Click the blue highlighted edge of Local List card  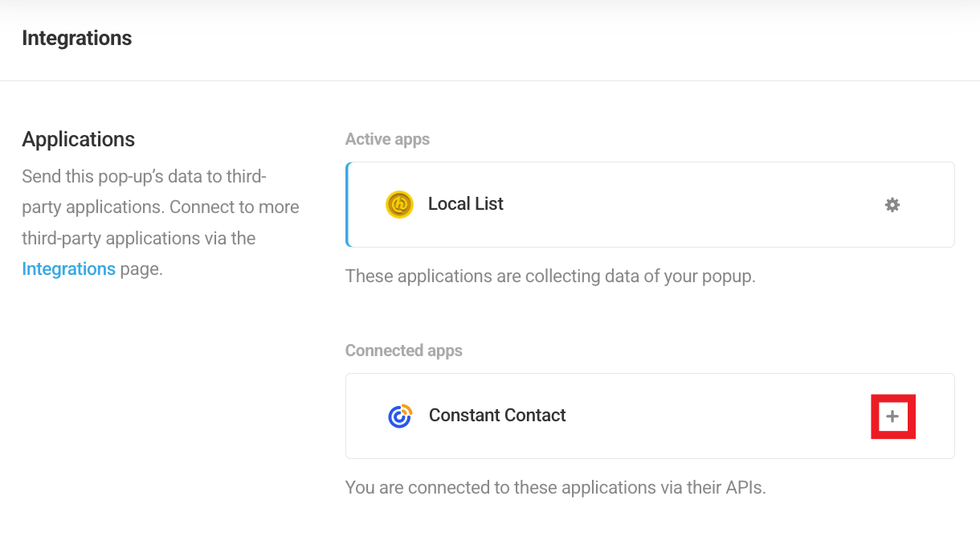click(347, 204)
